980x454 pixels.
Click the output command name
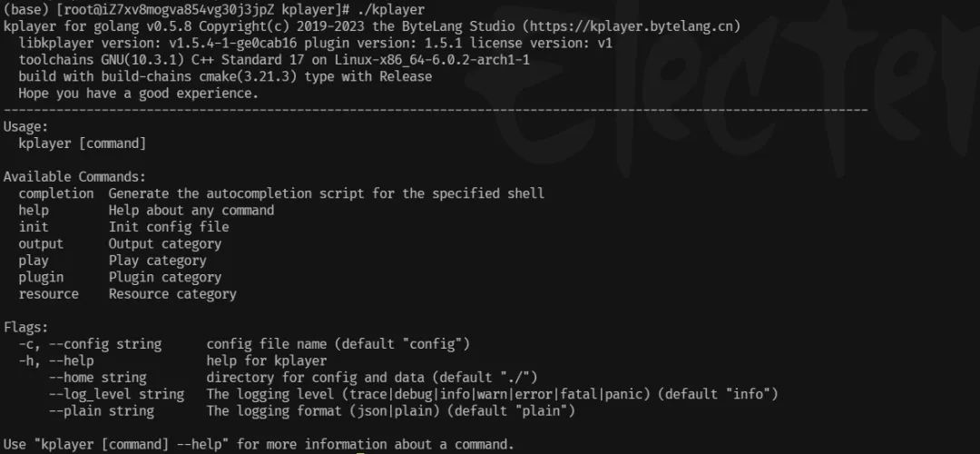tap(41, 244)
